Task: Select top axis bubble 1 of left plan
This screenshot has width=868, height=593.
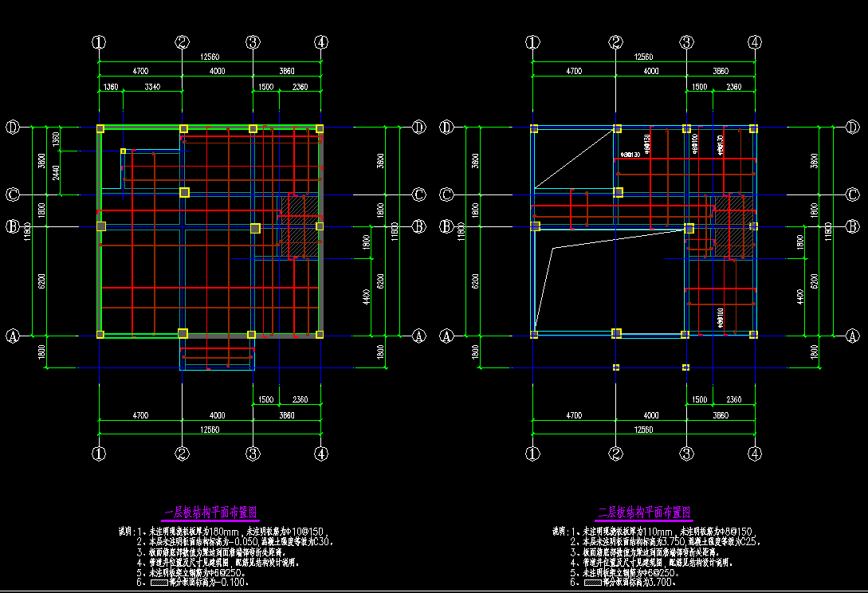Action: tap(99, 42)
